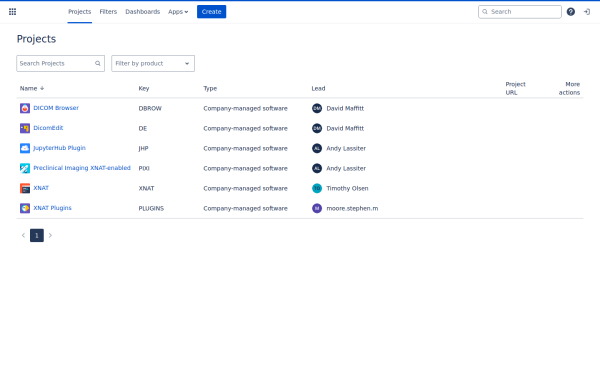Click the XNAT Plugins project avatar icon
The height and width of the screenshot is (375, 600).
[25, 208]
